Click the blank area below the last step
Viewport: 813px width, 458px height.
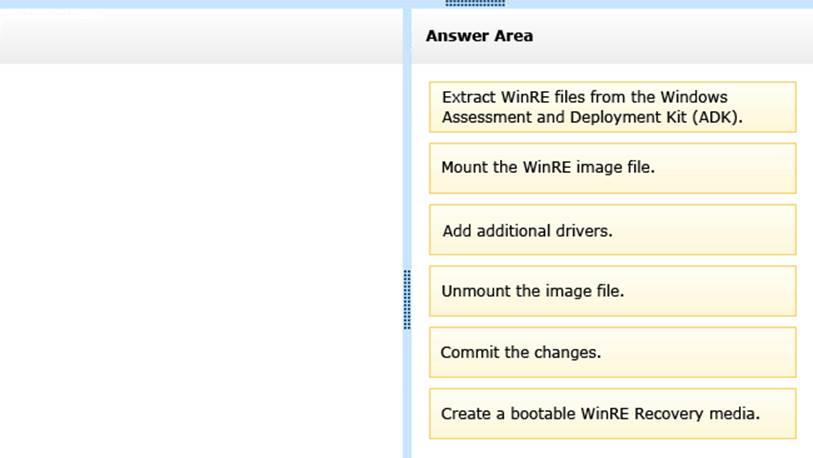pos(612,449)
